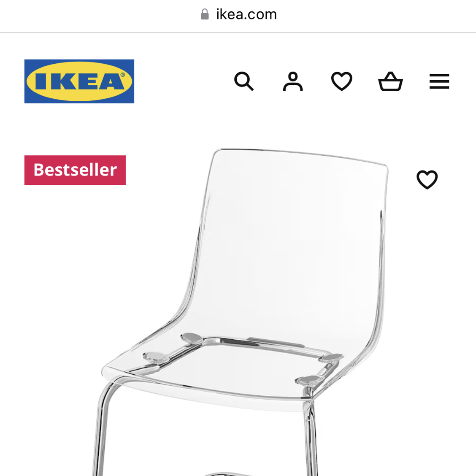Viewport: 476px width, 476px height.
Task: Click the IKEA logo to go home
Action: point(79,81)
